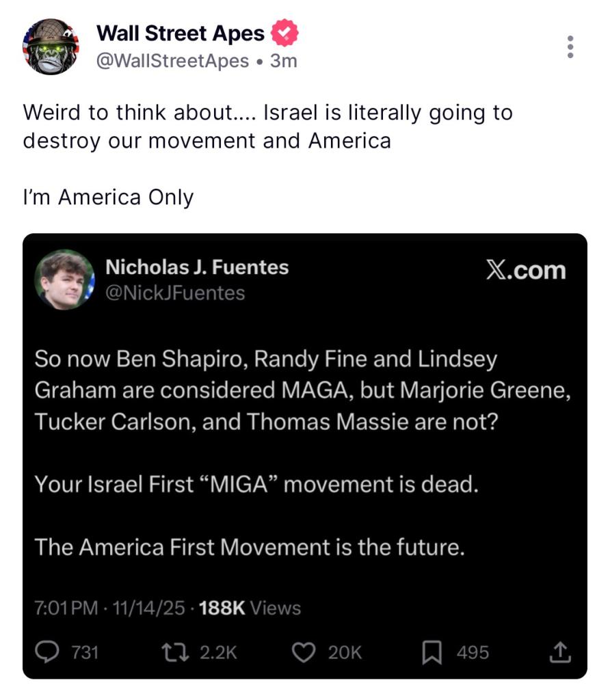610x700 pixels.
Task: Click "The America First Movement is the future" line
Action: pyautogui.click(x=250, y=547)
